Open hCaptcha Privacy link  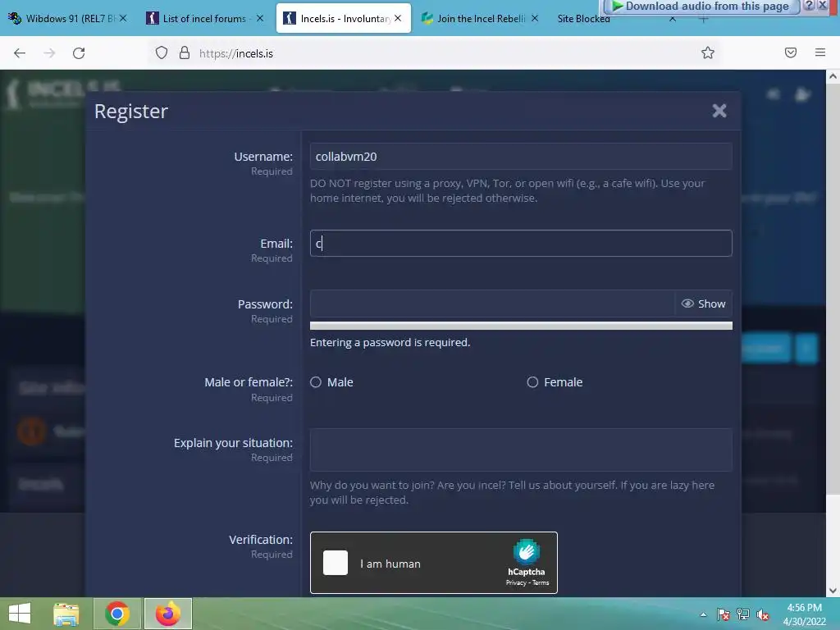516,583
